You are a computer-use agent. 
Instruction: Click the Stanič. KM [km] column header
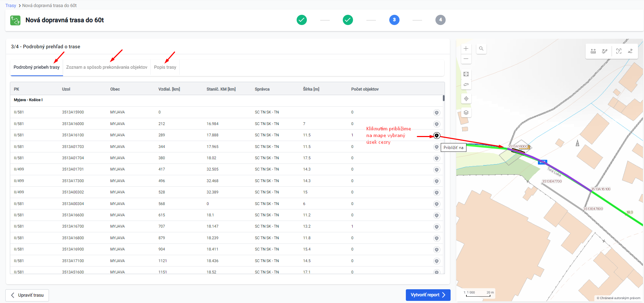[x=221, y=89]
